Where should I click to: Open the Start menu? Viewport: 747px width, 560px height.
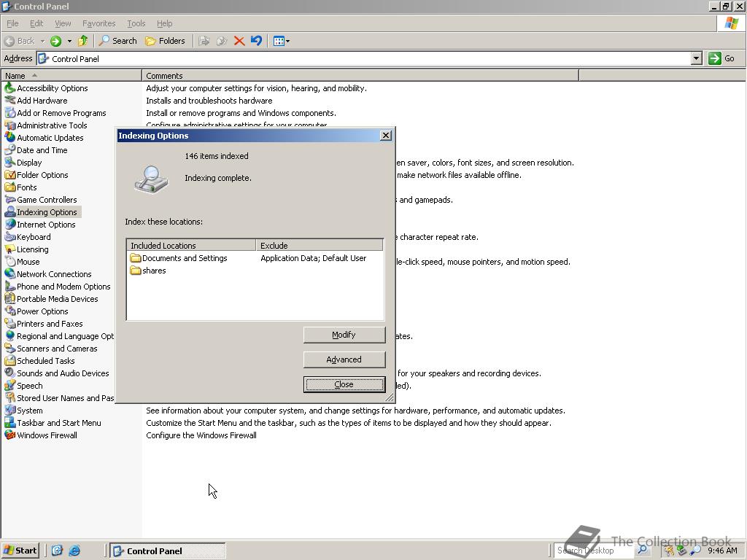point(20,551)
